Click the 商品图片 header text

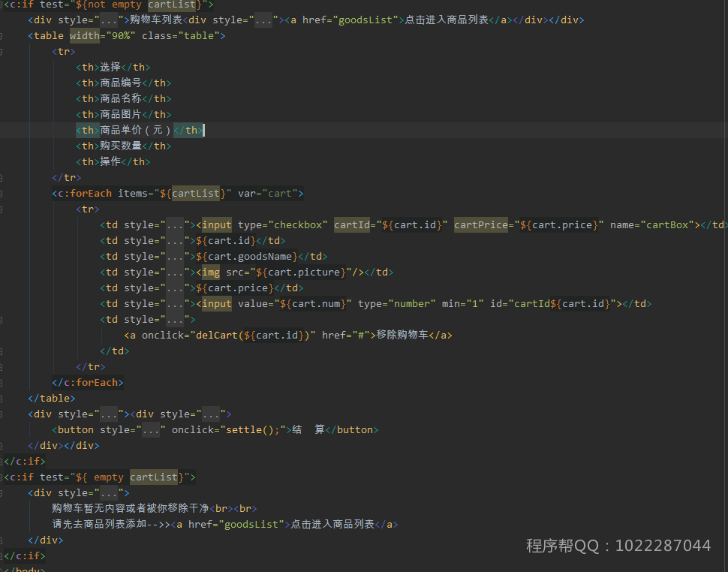pyautogui.click(x=121, y=115)
